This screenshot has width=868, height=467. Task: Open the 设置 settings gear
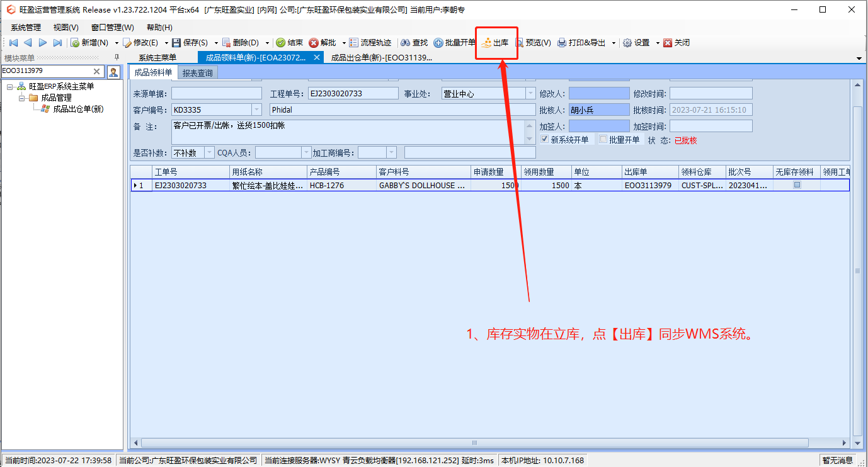point(636,43)
